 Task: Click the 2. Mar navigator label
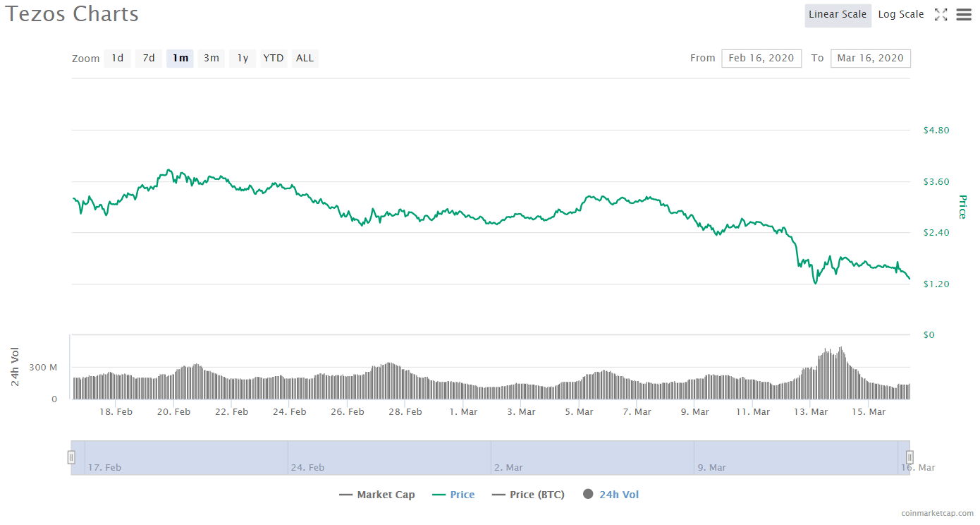tap(509, 468)
